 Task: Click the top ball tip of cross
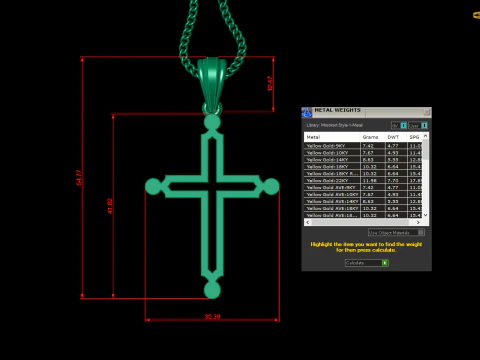pos(212,122)
